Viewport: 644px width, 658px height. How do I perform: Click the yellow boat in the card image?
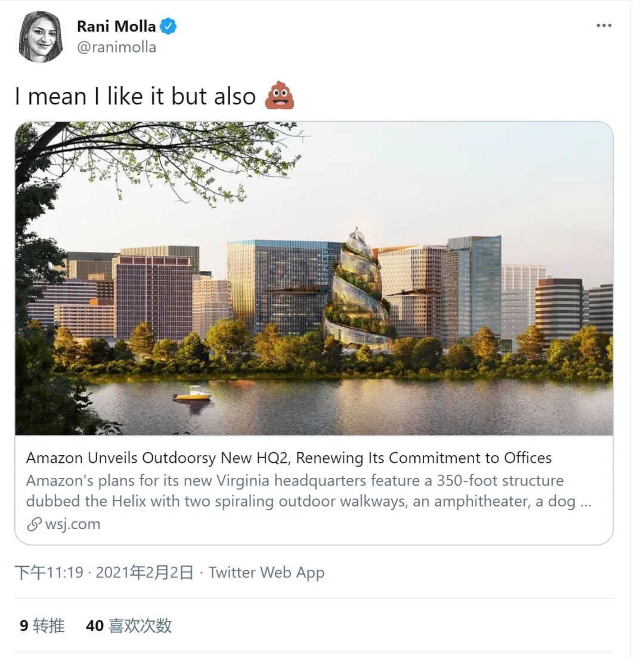coord(193,394)
